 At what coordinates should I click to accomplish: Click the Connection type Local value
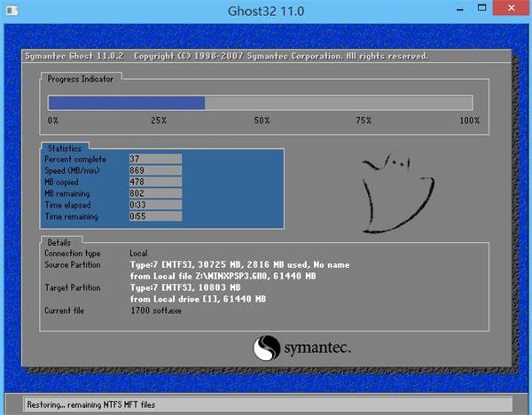(x=139, y=254)
